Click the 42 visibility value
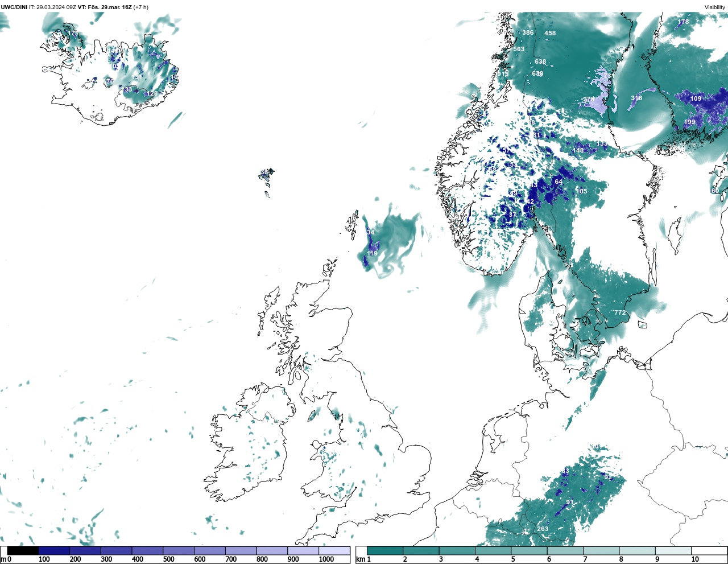The width and height of the screenshot is (728, 564). (530, 201)
